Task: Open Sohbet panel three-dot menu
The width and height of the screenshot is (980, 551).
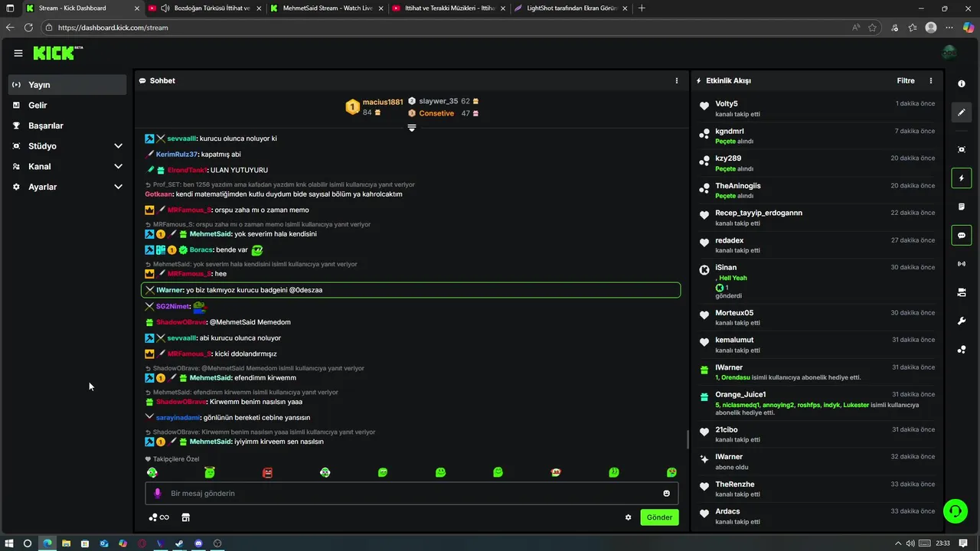Action: pos(676,80)
